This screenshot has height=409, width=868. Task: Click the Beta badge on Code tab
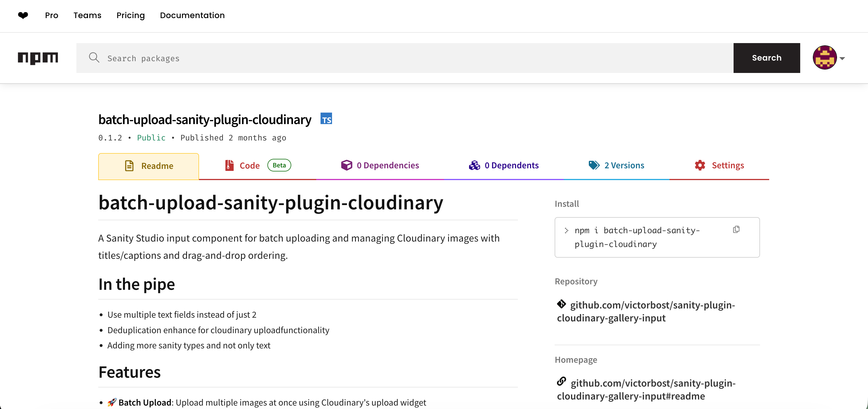point(279,165)
